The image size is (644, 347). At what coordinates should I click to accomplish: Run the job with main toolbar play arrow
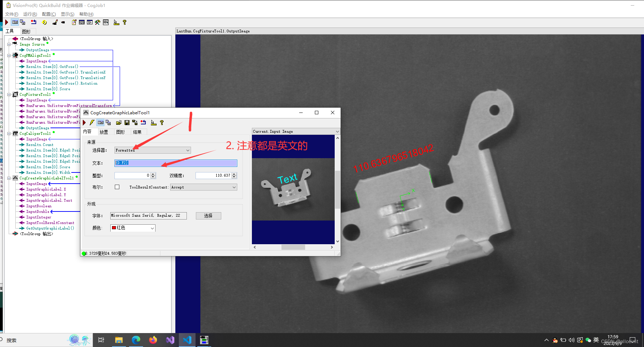click(x=7, y=22)
